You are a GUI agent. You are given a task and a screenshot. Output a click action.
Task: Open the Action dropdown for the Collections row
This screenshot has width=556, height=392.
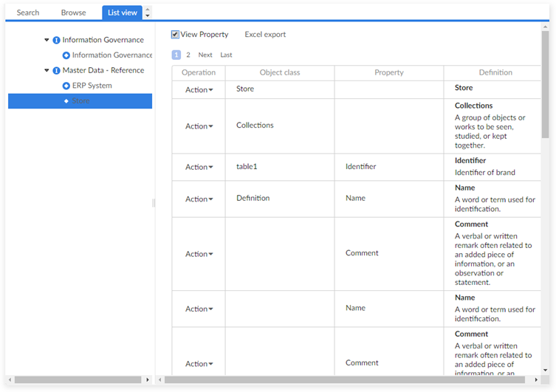(199, 126)
